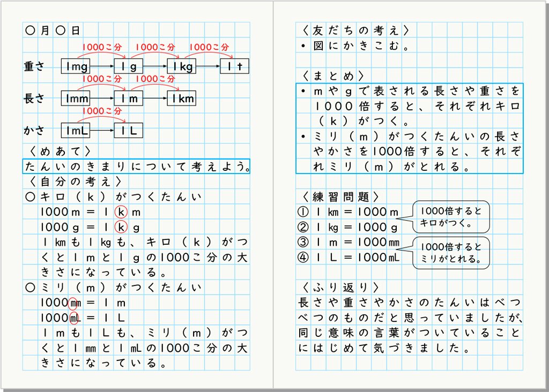Click the 1mL unit box
The height and width of the screenshot is (392, 549).
click(x=75, y=130)
